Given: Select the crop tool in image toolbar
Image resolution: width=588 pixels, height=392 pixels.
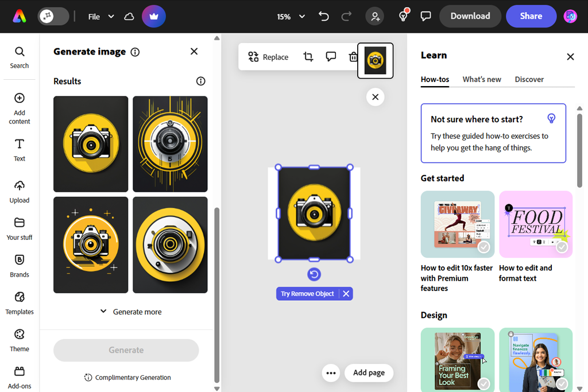Looking at the screenshot, I should (x=308, y=57).
